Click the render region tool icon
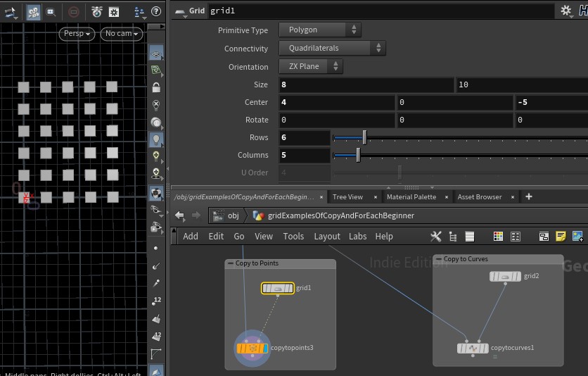 click(x=51, y=12)
